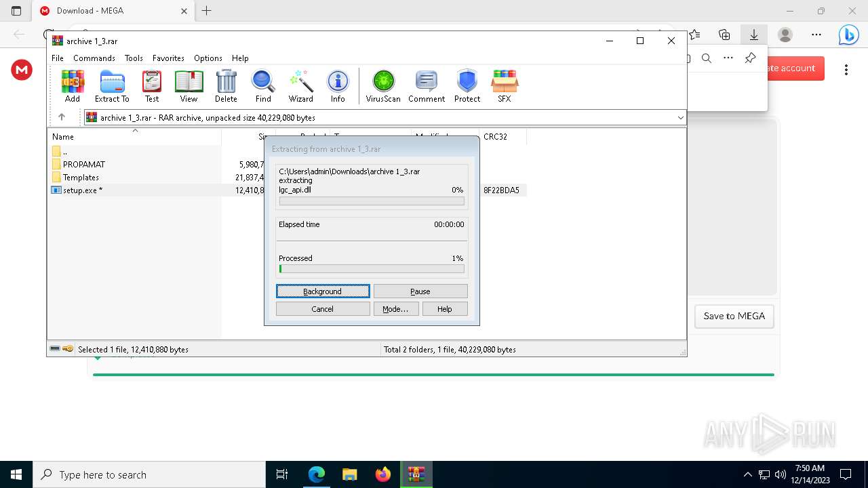Open the Options menu
The height and width of the screenshot is (488, 868).
208,58
